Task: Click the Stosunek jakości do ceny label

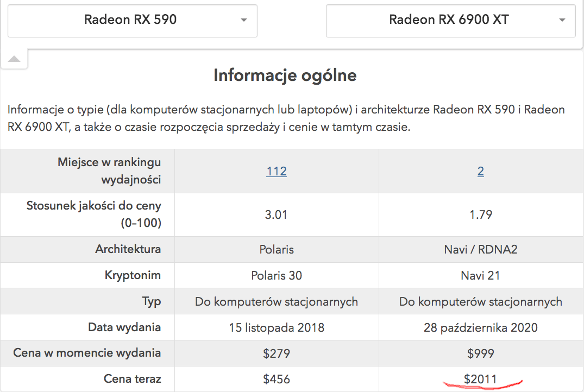Action: 93,214
